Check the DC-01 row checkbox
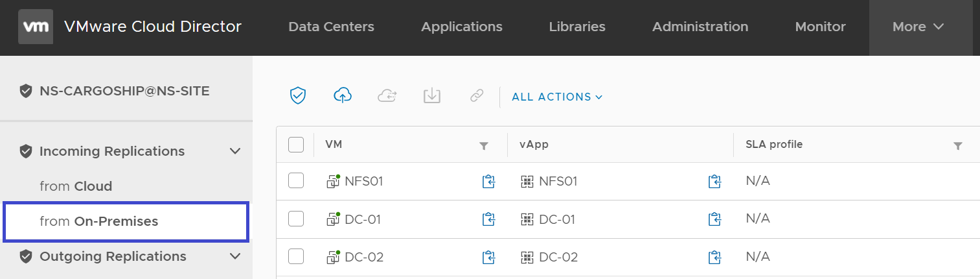The image size is (980, 279). [296, 219]
